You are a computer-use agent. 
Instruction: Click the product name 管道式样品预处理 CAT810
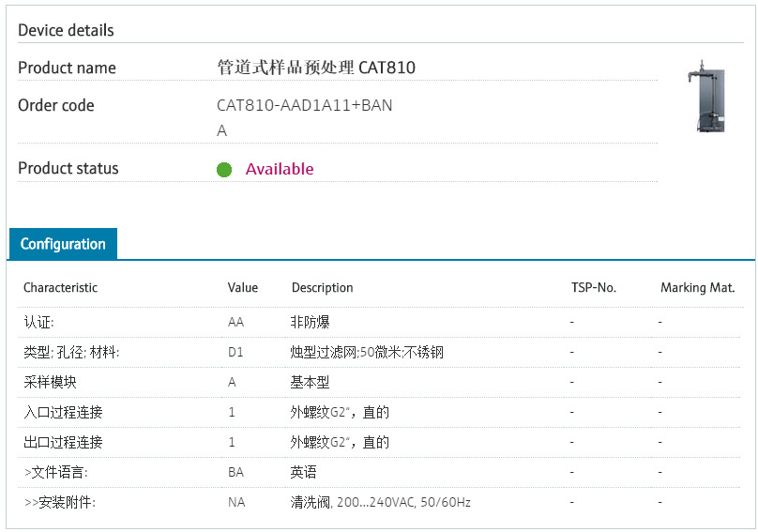click(315, 68)
